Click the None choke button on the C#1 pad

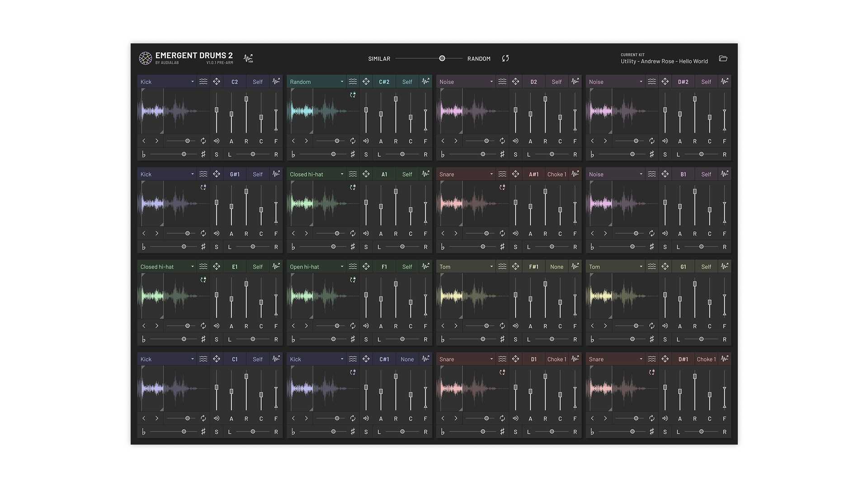407,359
